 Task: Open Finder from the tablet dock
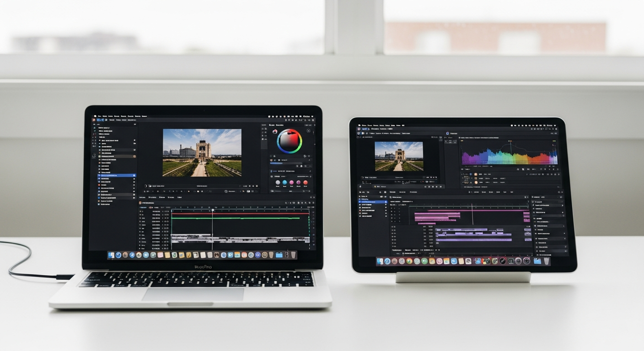tap(381, 261)
